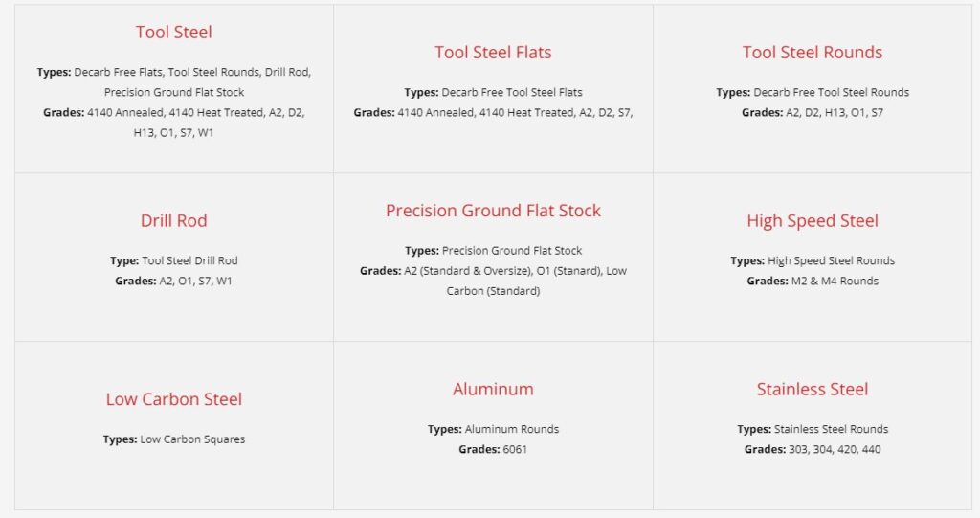The width and height of the screenshot is (980, 518).
Task: Click the 'Stainless Steel Rounds' types line
Action: [x=813, y=429]
